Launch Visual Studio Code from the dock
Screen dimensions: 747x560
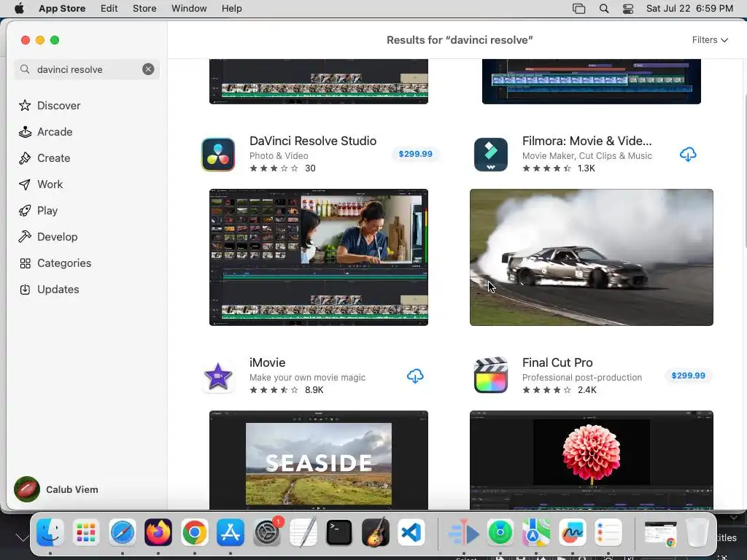[411, 532]
